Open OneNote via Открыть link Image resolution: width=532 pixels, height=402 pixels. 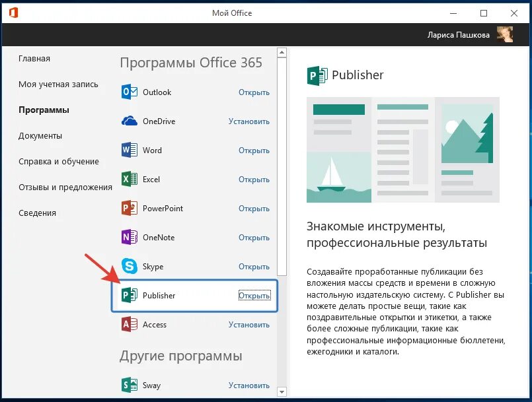[x=254, y=238]
